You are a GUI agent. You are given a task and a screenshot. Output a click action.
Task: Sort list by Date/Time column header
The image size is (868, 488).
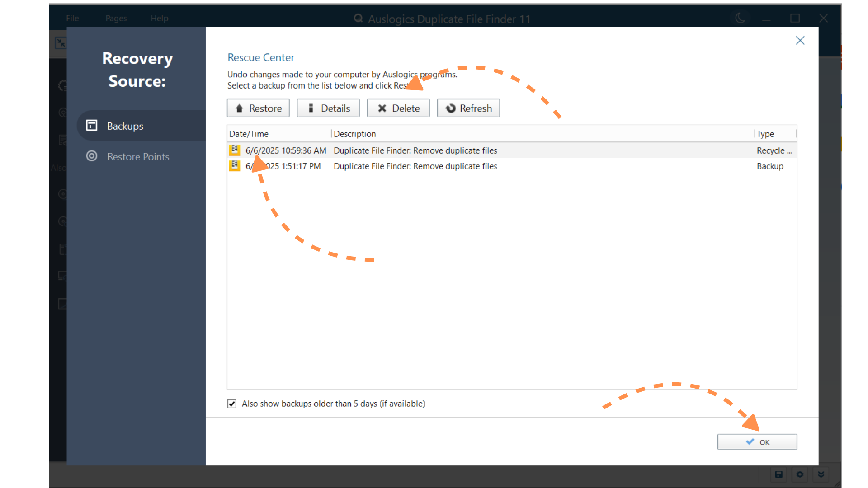[249, 134]
